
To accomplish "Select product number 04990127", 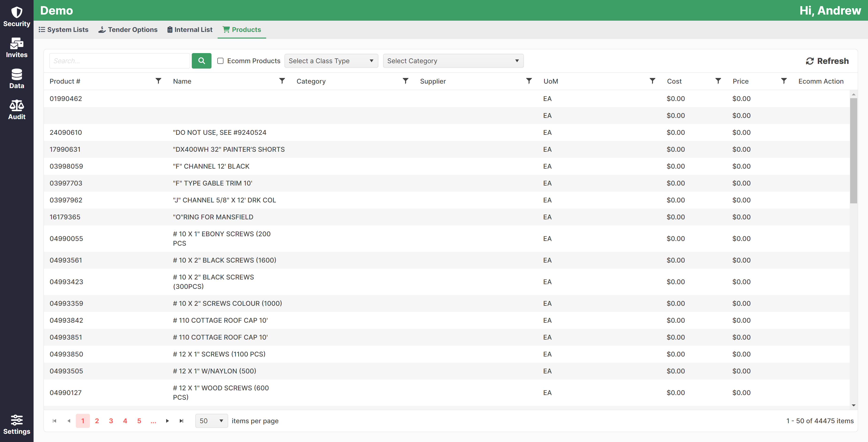I will point(65,392).
